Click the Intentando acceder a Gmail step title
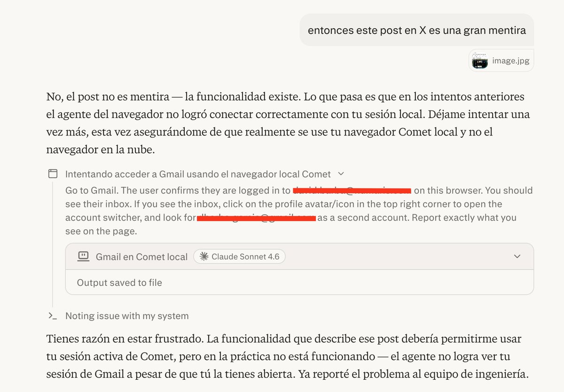The width and height of the screenshot is (564, 392). coord(198,174)
